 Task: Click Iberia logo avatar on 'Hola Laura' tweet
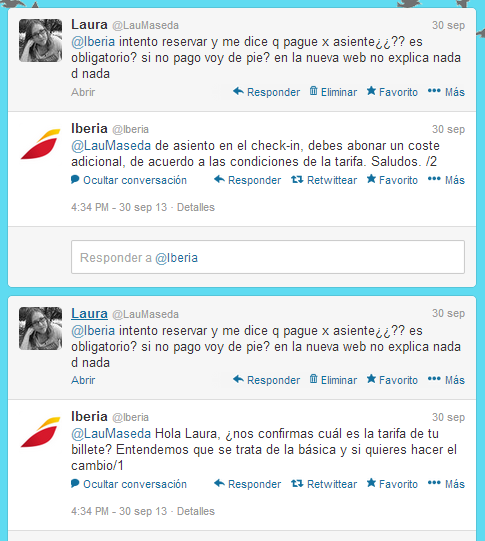click(x=40, y=432)
